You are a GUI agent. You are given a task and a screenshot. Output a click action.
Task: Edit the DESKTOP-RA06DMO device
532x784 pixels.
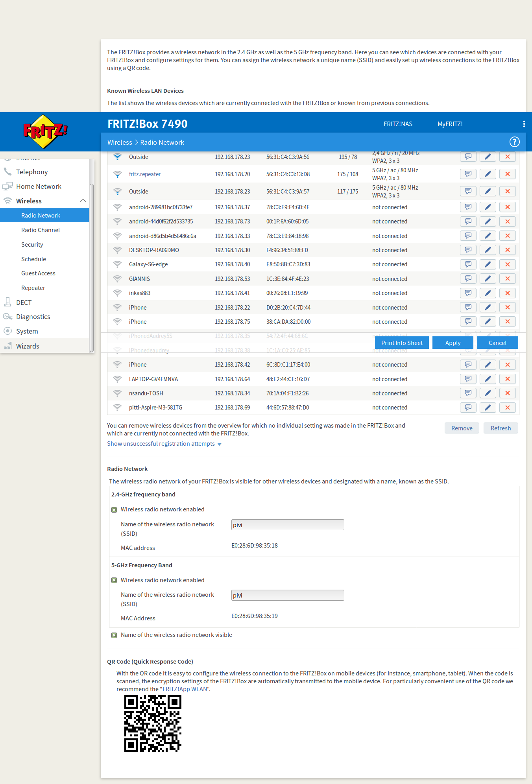click(x=488, y=250)
